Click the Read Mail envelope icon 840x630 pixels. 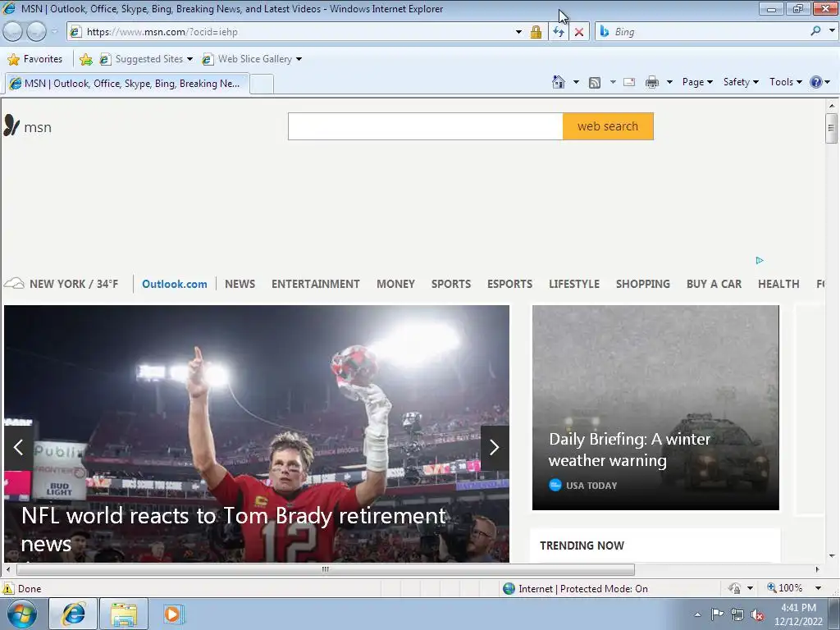tap(629, 82)
